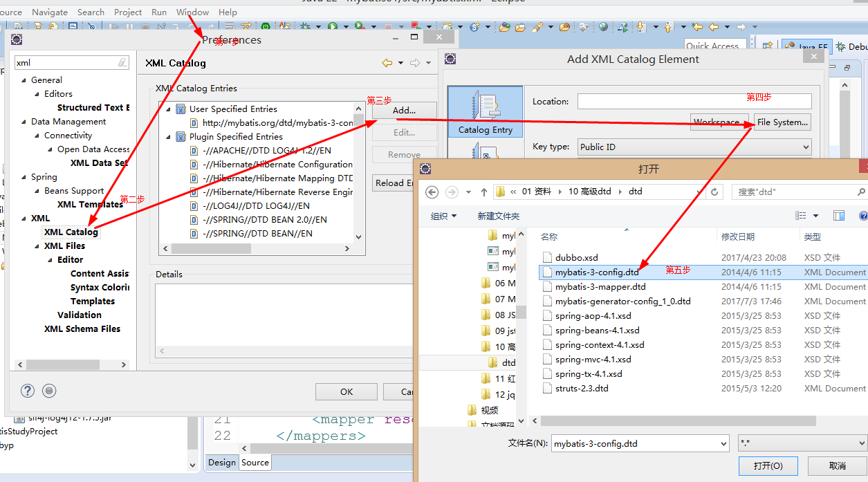Image resolution: width=868 pixels, height=482 pixels.
Task: Clear the xml filter text icon
Action: [122, 62]
